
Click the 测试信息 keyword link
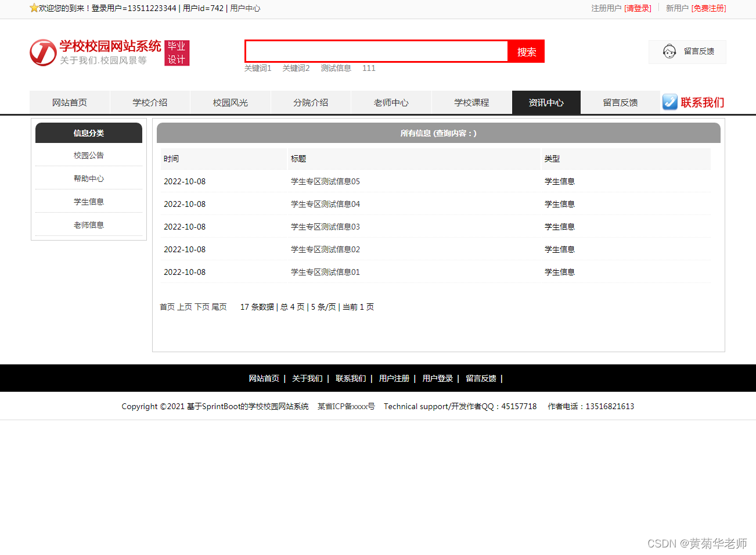coord(336,68)
